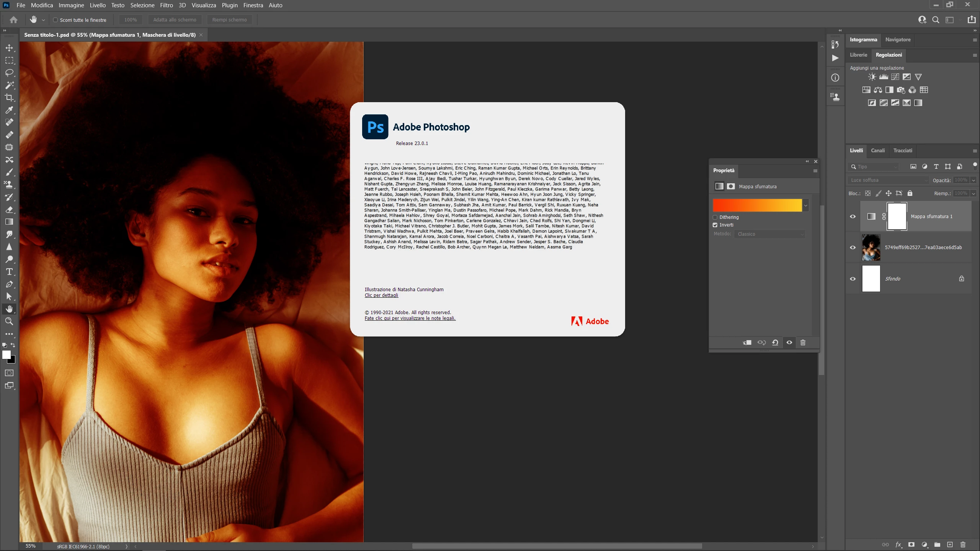Screen dimensions: 980x551
Task: Switch to the Canali tab
Action: [x=877, y=150]
